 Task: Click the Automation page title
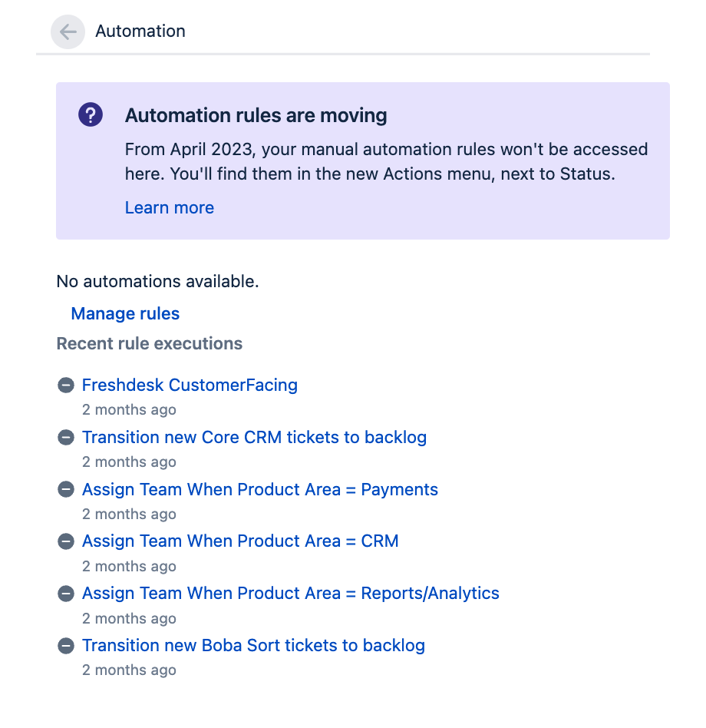140,31
